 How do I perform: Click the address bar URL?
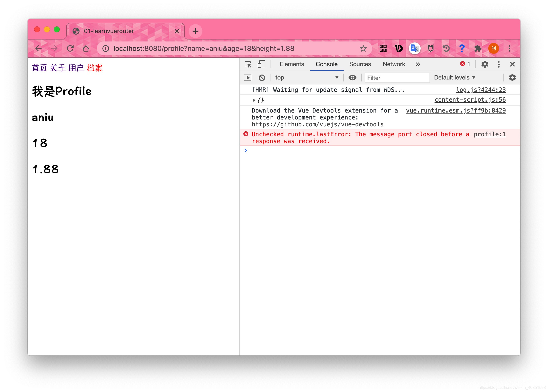click(204, 48)
